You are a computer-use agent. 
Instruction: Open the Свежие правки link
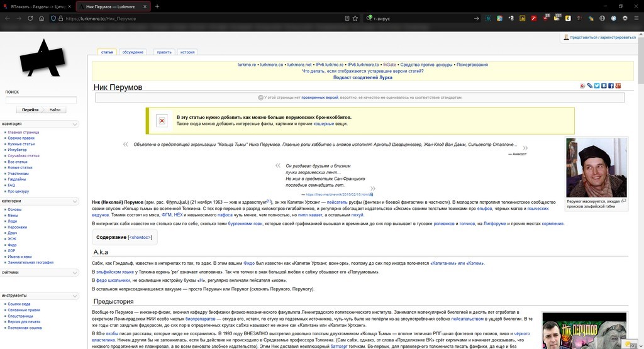click(x=21, y=138)
